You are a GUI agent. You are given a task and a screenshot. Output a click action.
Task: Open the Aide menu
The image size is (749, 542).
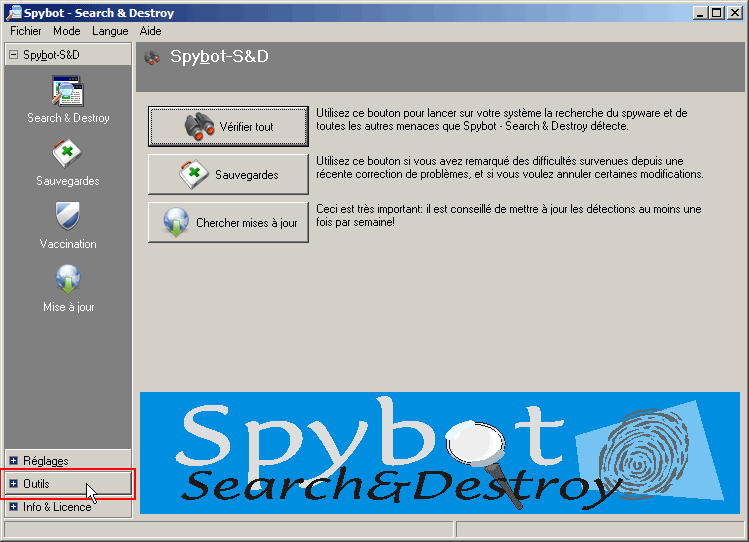point(150,31)
